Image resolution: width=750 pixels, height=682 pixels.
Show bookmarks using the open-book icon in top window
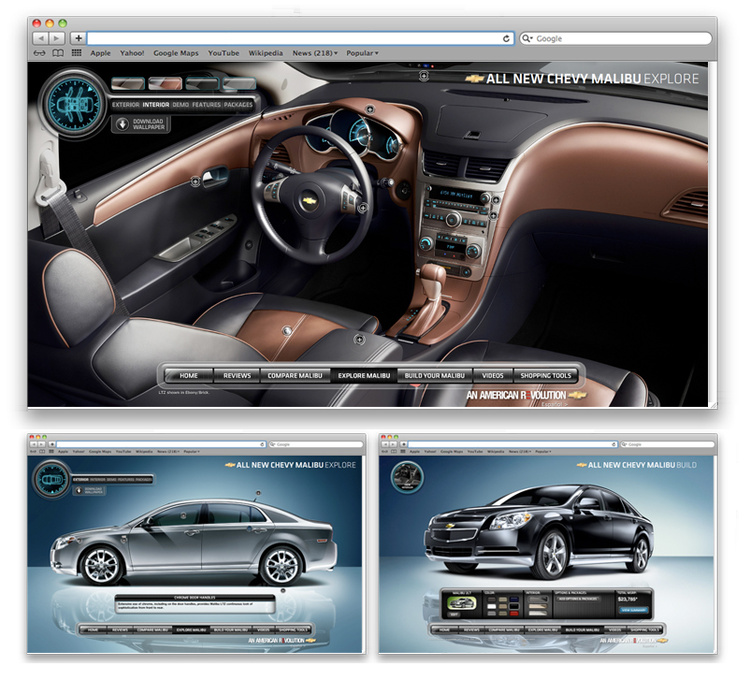[x=58, y=53]
